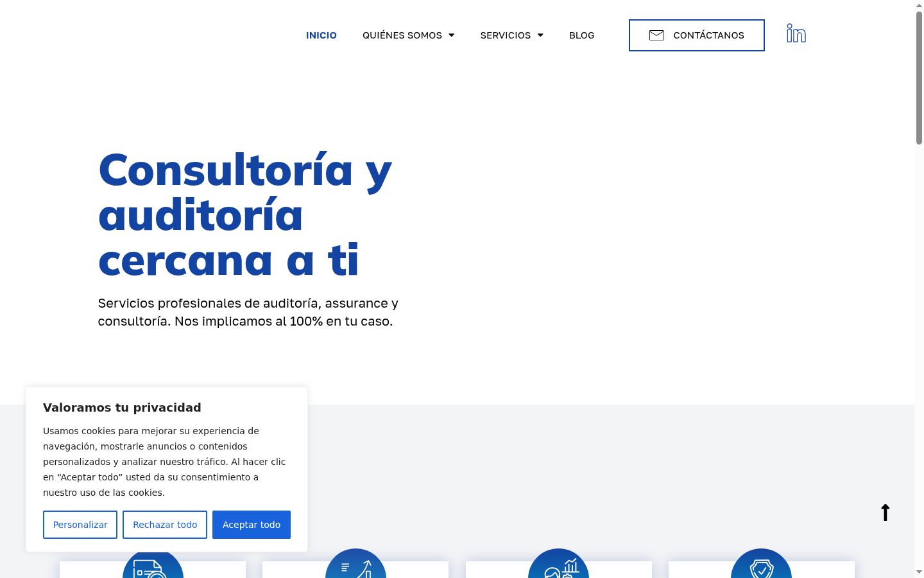The height and width of the screenshot is (578, 924).
Task: Click the document search service icon
Action: 153,564
